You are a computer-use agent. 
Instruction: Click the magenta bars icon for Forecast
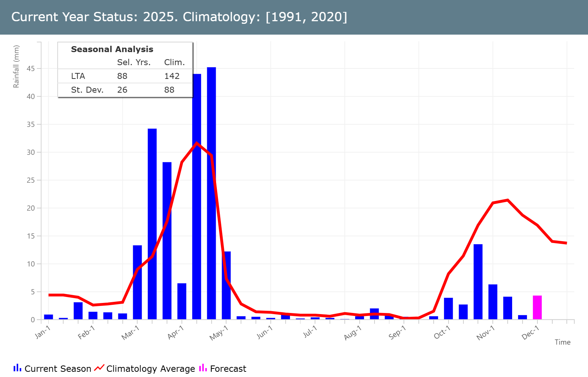click(203, 368)
